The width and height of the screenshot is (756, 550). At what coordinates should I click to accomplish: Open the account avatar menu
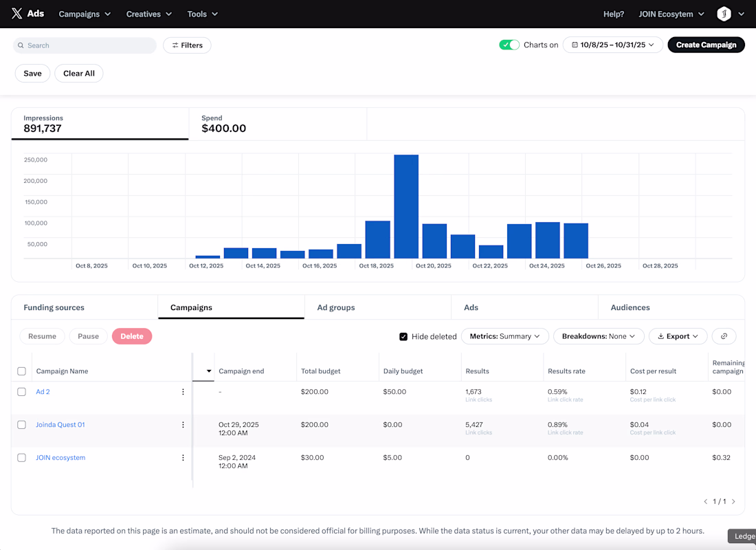[x=724, y=14]
